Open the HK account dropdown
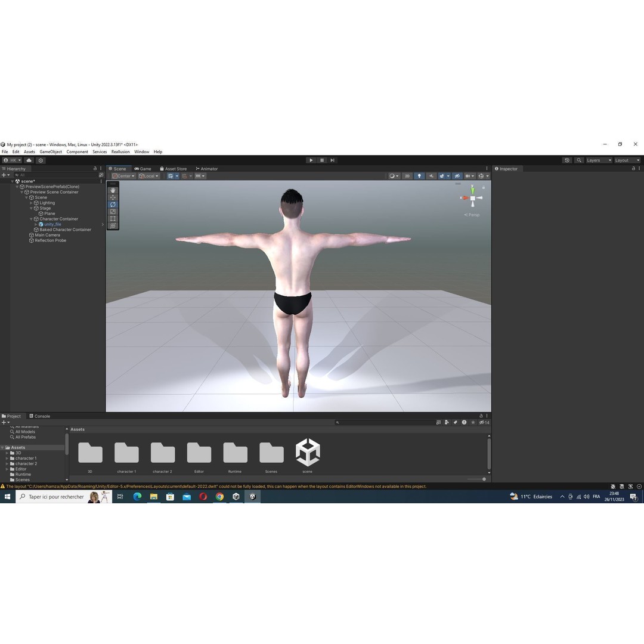The width and height of the screenshot is (644, 644). (x=13, y=160)
